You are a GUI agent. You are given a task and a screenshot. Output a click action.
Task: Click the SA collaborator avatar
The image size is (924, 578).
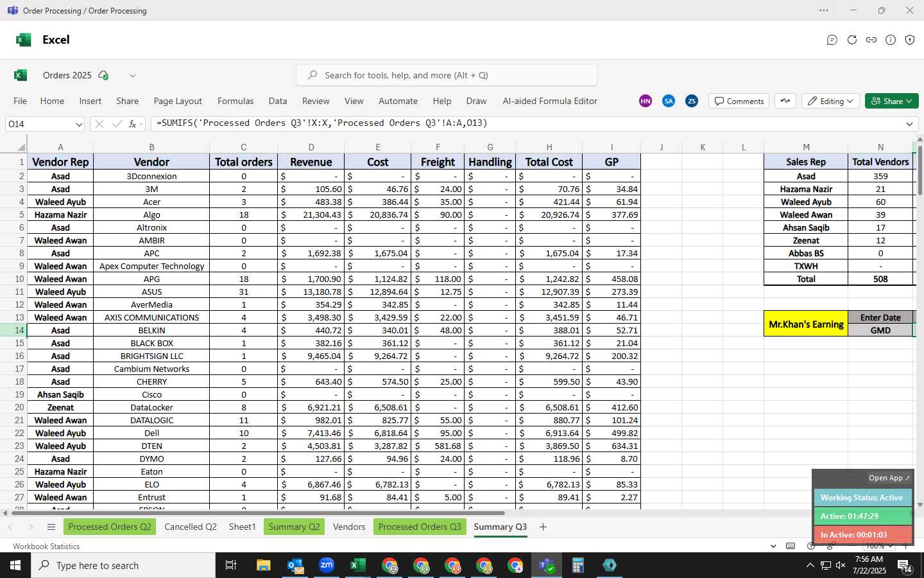(669, 101)
